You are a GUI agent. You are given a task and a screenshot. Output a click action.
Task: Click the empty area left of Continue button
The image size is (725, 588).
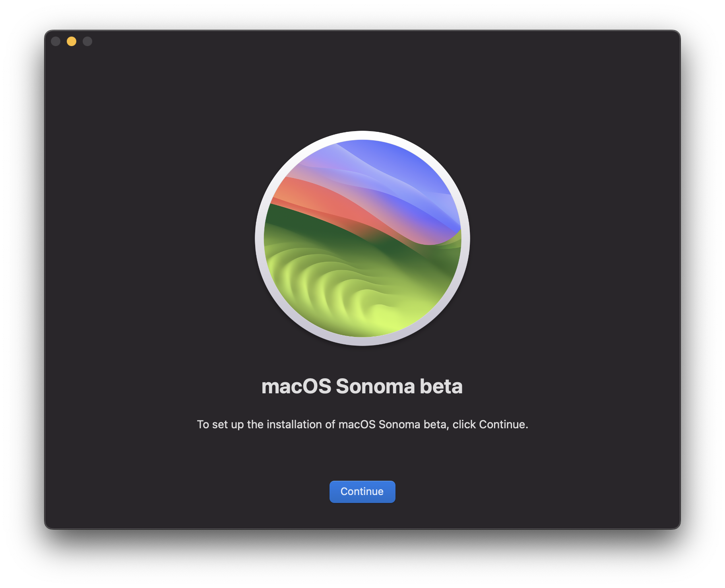point(199,491)
